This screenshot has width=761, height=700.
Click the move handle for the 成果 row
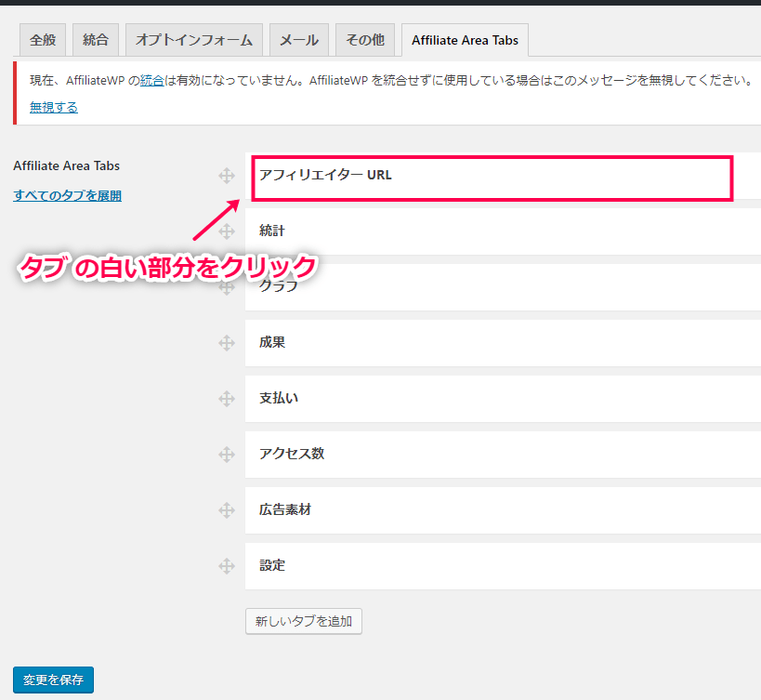coord(227,343)
